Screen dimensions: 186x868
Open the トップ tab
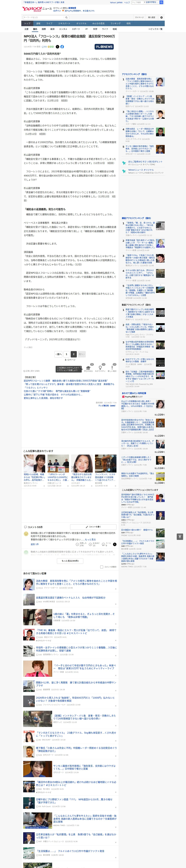coord(27,24)
